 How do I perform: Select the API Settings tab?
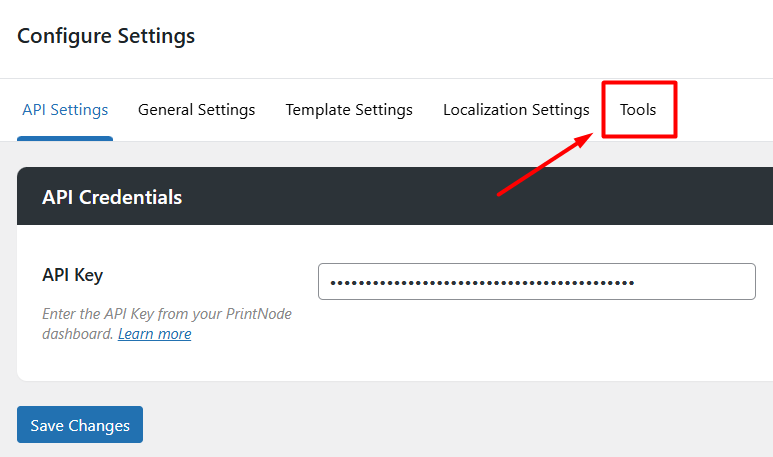[x=65, y=109]
